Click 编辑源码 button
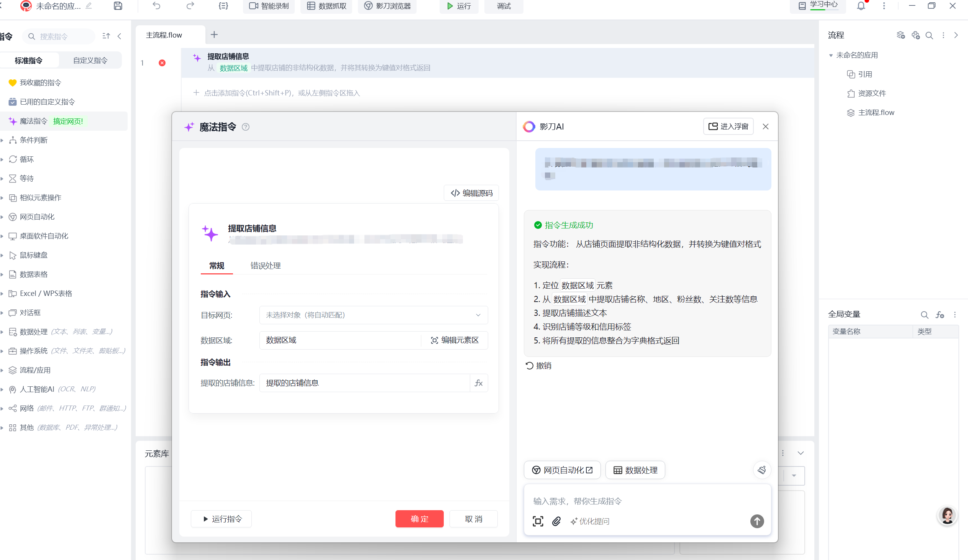Viewport: 968px width, 560px height. point(471,193)
